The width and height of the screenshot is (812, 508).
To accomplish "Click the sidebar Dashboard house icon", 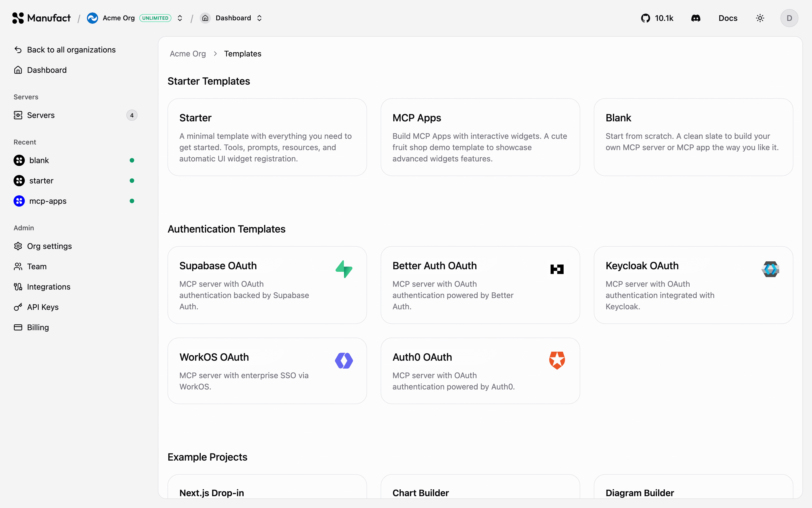I will 18,70.
